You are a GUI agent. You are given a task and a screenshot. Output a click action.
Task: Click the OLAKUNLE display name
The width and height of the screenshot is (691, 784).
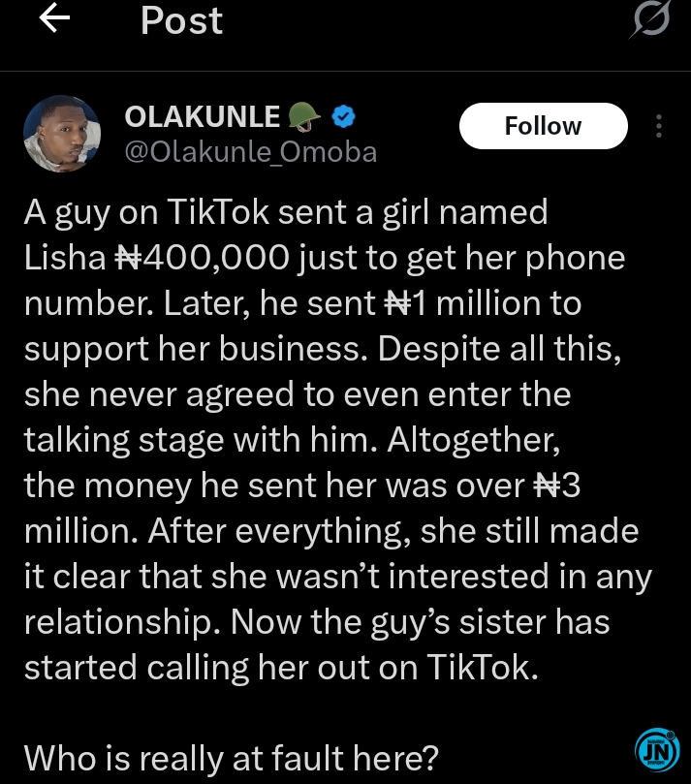203,118
